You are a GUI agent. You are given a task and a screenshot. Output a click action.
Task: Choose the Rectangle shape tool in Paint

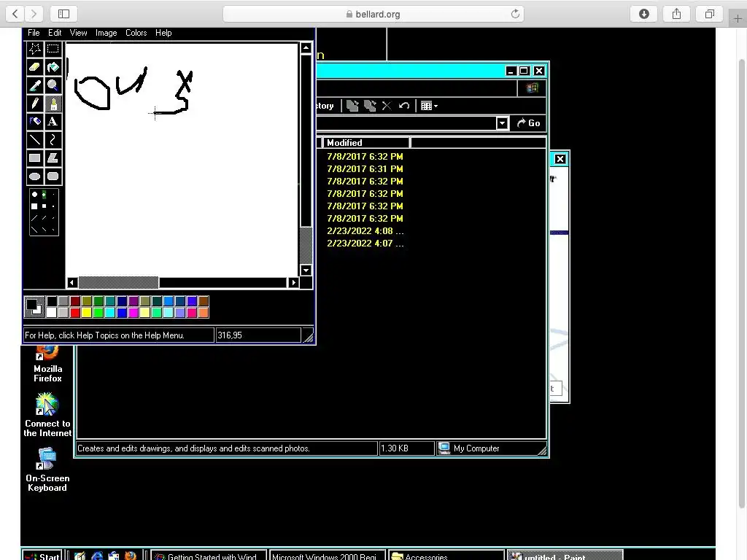[35, 158]
